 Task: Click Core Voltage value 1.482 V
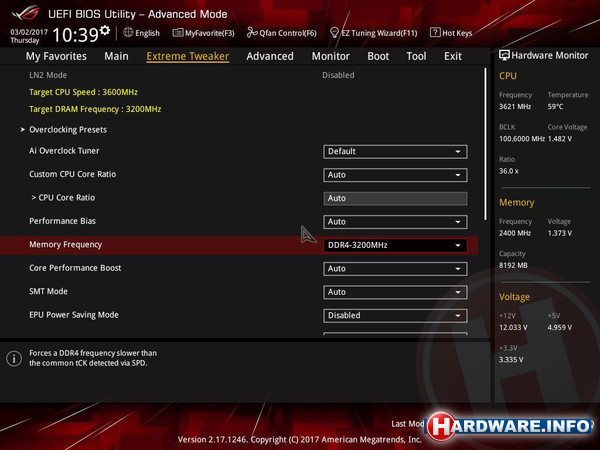coord(560,139)
